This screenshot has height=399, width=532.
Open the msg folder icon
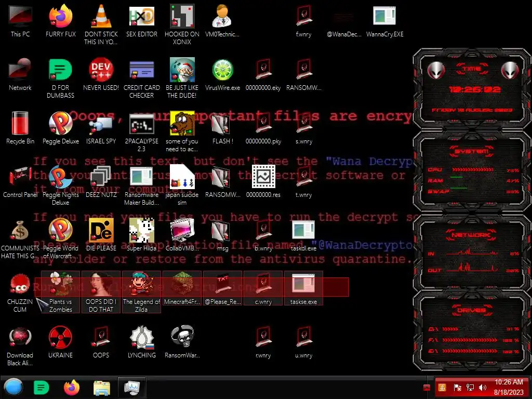(x=222, y=235)
